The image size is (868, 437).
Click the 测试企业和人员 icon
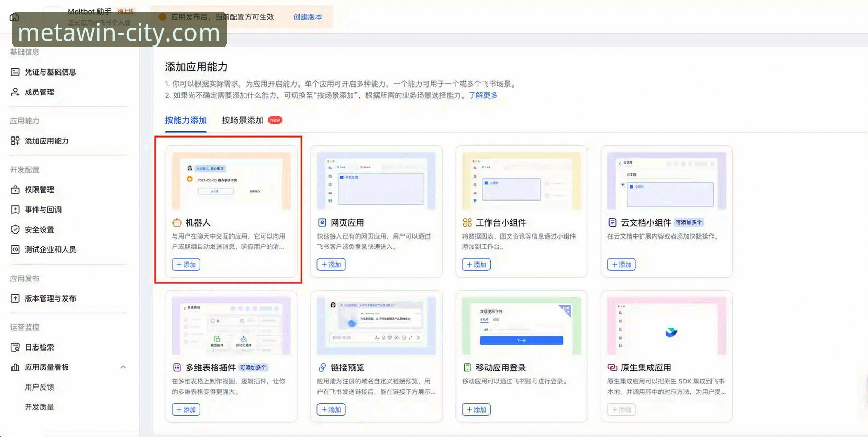(x=15, y=249)
